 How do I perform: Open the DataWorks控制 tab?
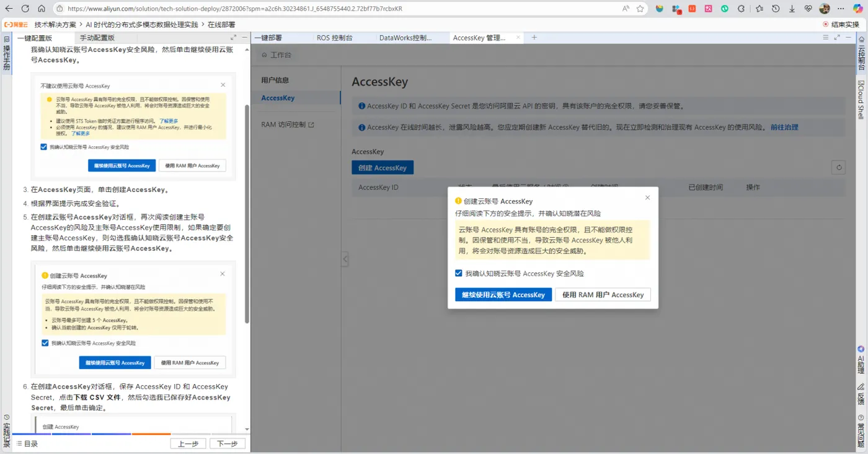pos(405,38)
